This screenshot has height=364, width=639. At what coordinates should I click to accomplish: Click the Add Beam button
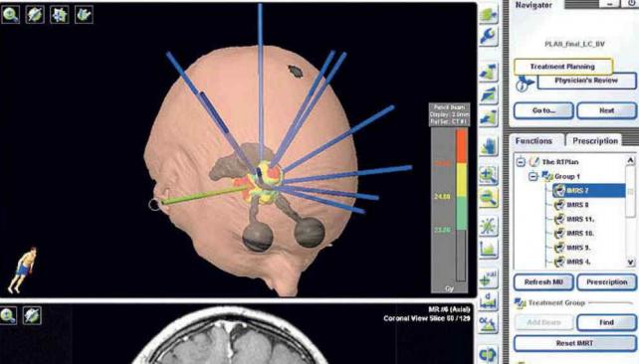pyautogui.click(x=543, y=322)
